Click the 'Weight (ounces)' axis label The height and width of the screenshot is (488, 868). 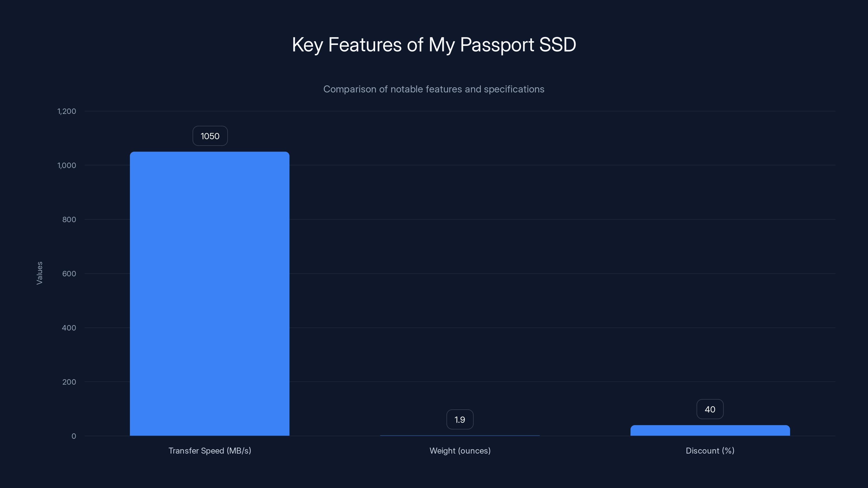click(x=460, y=451)
